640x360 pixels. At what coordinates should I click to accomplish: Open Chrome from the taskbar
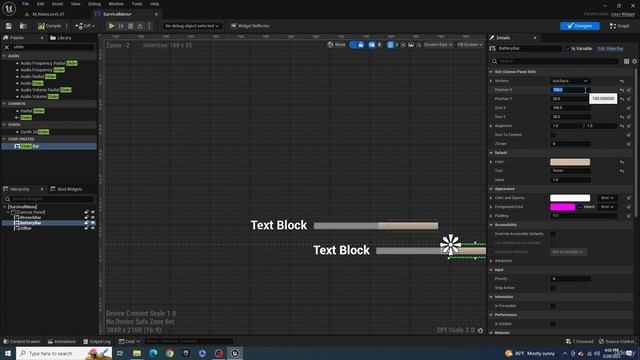(x=170, y=353)
